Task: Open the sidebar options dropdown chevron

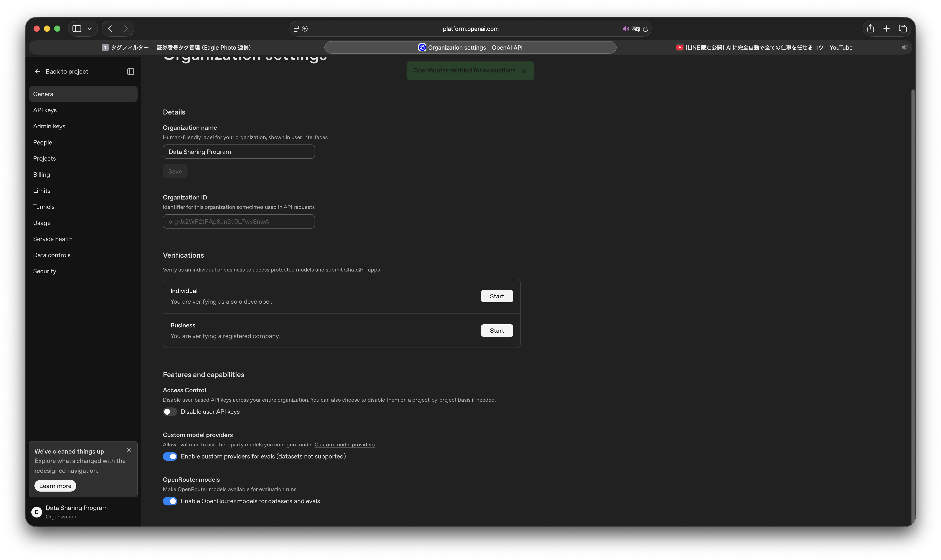Action: (x=90, y=29)
